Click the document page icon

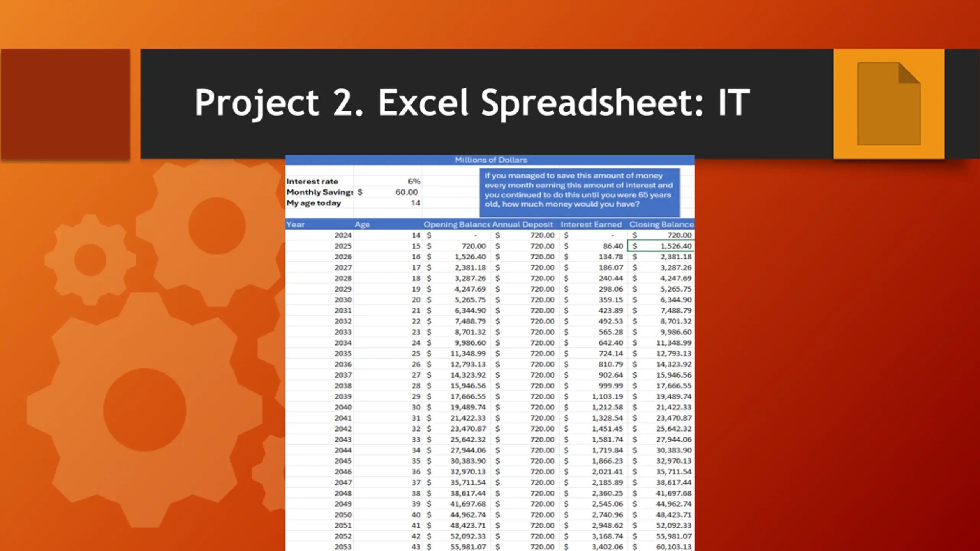click(x=889, y=104)
